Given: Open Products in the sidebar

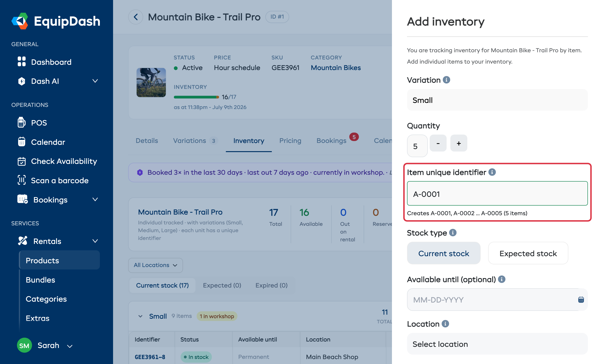Looking at the screenshot, I should [x=59, y=260].
